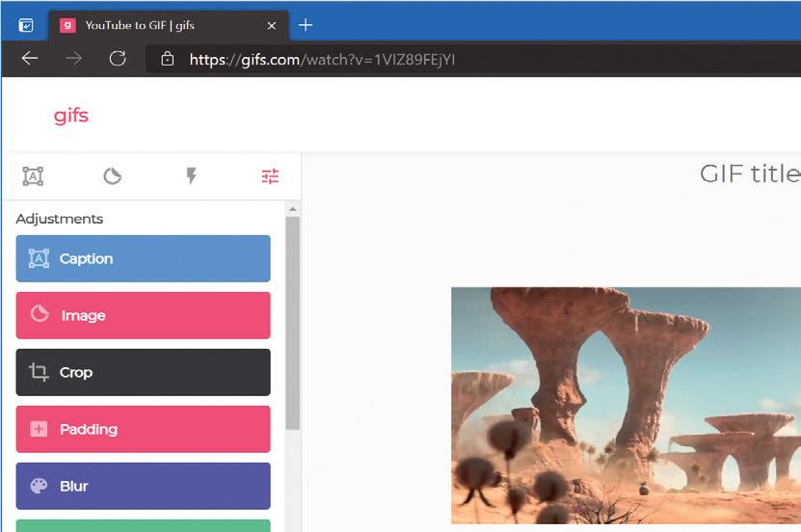801x532 pixels.
Task: Open the caption tool icon in top toolbar
Action: [x=33, y=176]
